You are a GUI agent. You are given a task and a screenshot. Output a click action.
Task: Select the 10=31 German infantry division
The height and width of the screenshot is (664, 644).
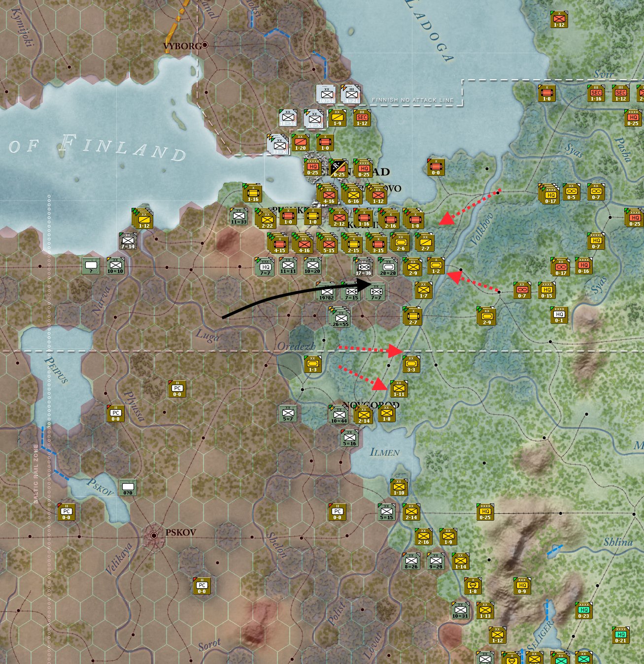pyautogui.click(x=460, y=610)
